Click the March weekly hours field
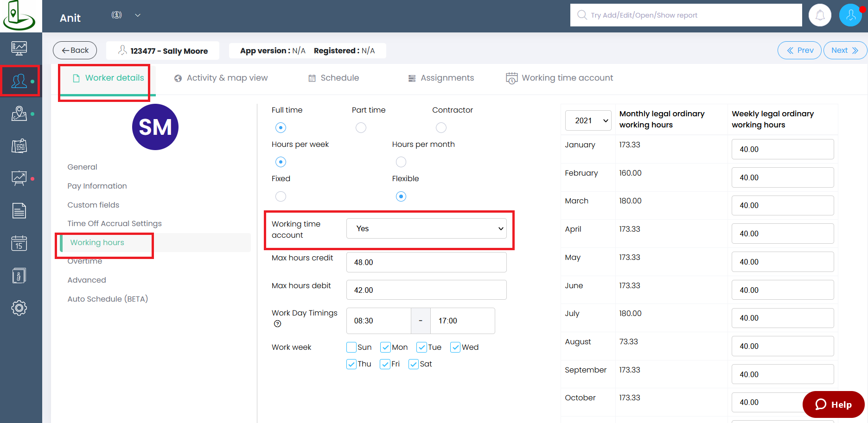Image resolution: width=868 pixels, height=423 pixels. [783, 205]
